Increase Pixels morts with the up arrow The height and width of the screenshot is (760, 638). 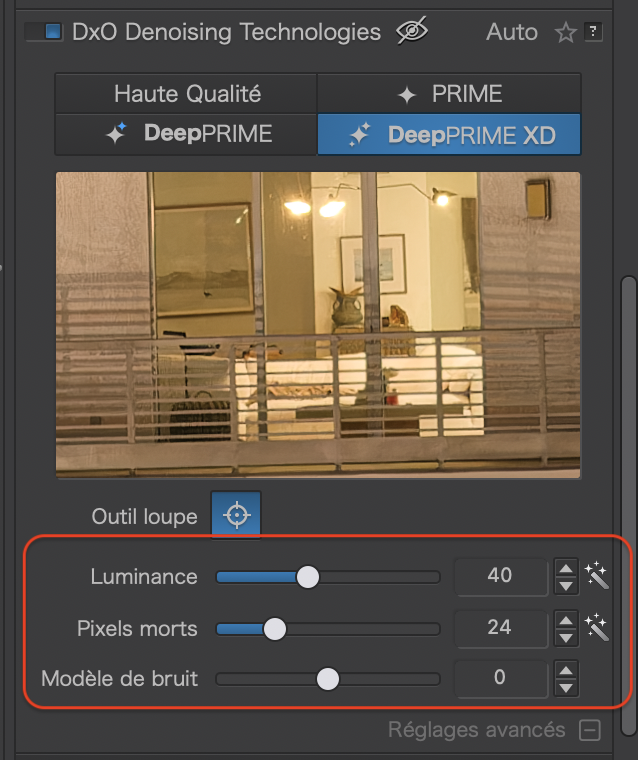566,620
